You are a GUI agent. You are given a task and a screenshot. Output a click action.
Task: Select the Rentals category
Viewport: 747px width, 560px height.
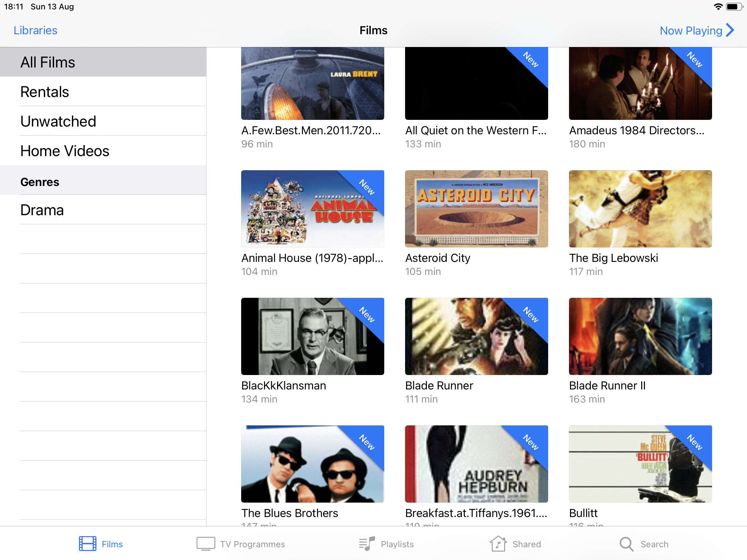pyautogui.click(x=45, y=92)
